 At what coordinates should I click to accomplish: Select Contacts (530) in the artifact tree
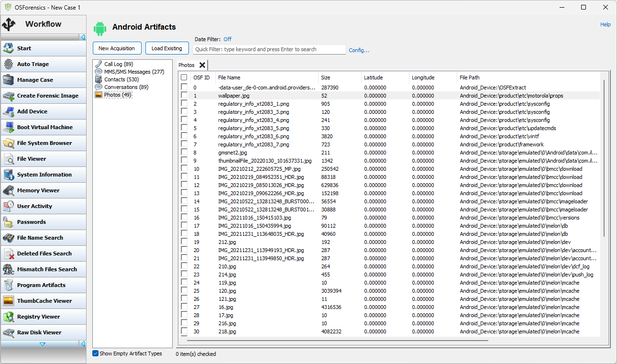pyautogui.click(x=121, y=79)
